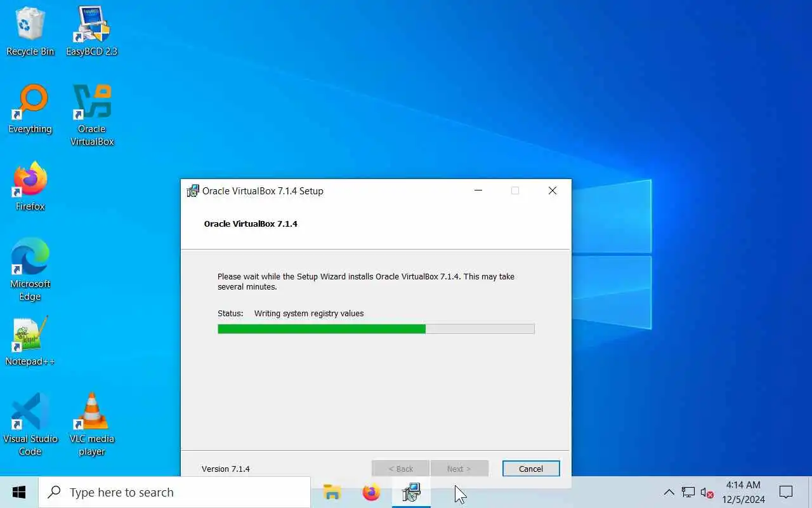Click the VirtualBox installer taskbar icon

[411, 492]
